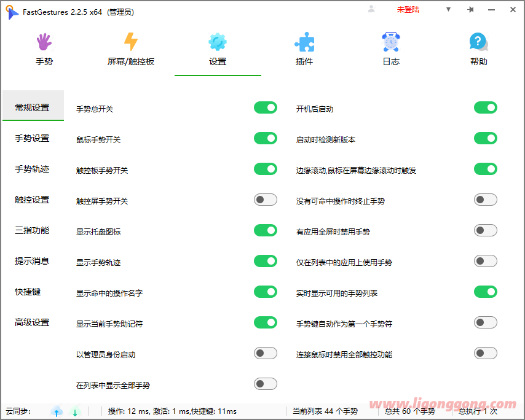Enable 有应用全屏时禁用手势 toggle
This screenshot has height=420, width=525.
(x=485, y=231)
